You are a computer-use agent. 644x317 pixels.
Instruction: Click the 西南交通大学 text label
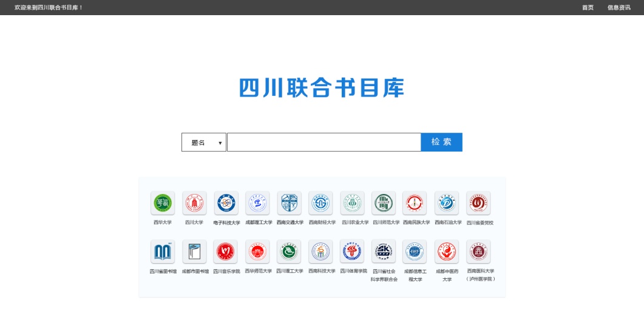pos(290,222)
